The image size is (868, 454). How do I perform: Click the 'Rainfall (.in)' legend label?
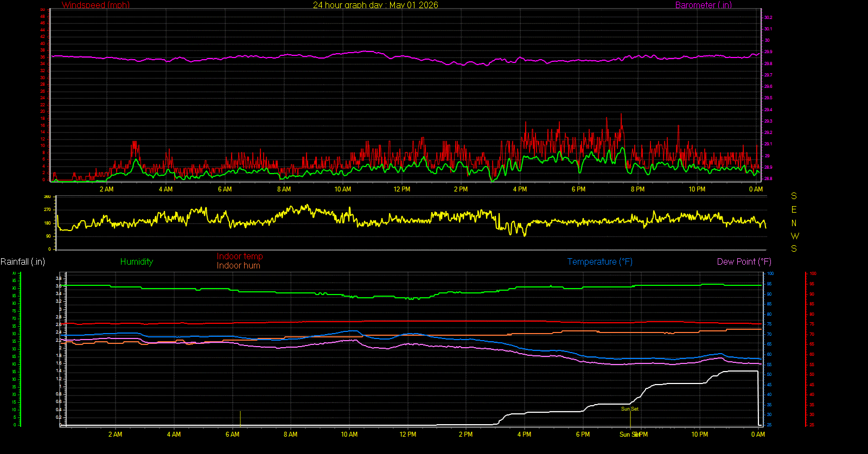[x=23, y=261]
